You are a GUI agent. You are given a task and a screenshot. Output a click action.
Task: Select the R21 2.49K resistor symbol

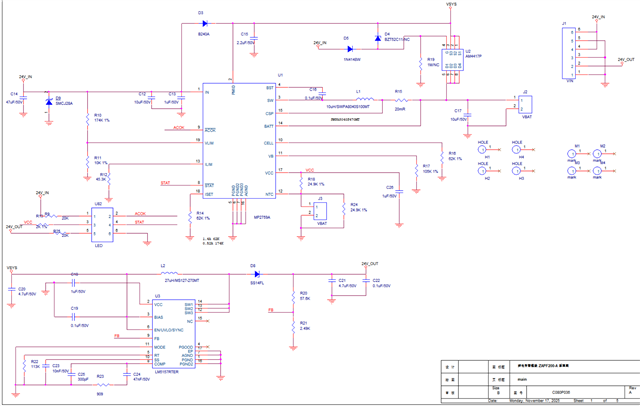(x=293, y=326)
